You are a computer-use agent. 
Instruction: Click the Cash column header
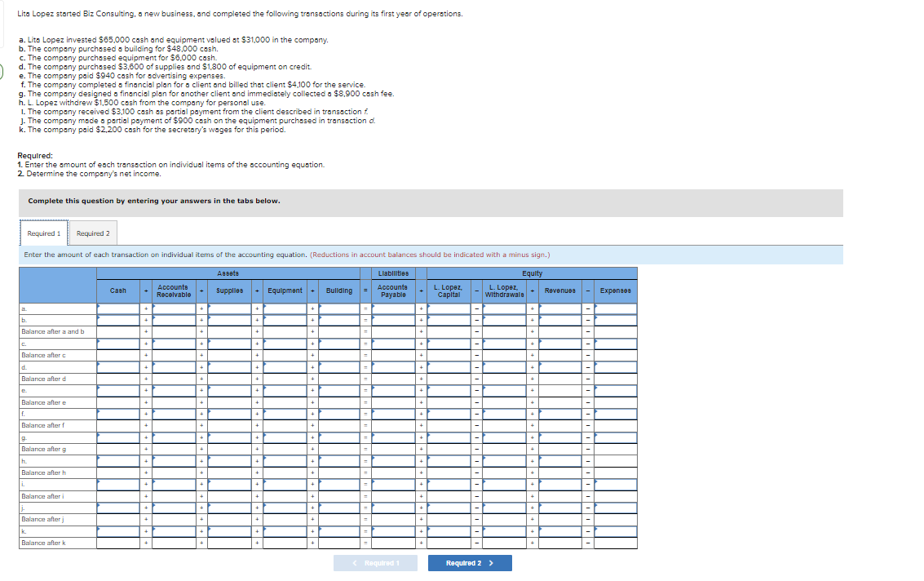pyautogui.click(x=118, y=290)
